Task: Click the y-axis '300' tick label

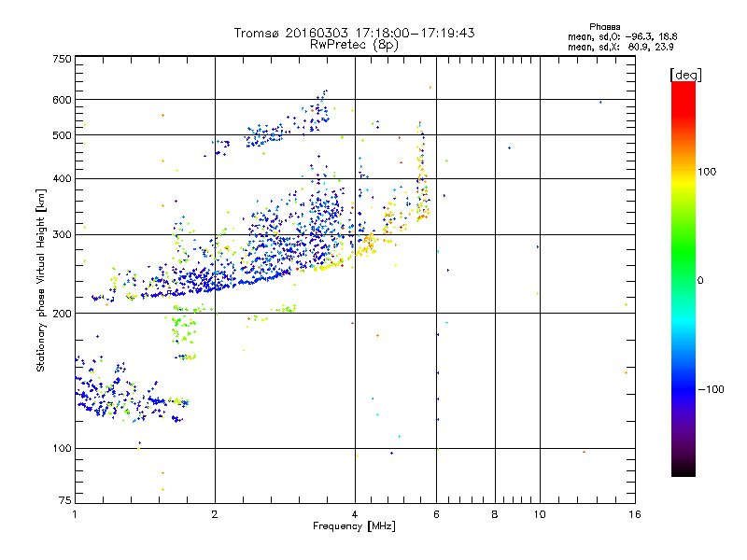Action: 62,234
